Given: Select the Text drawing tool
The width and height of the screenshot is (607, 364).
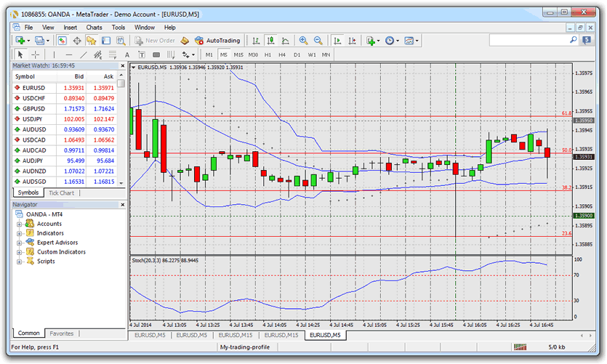Looking at the screenshot, I should [x=127, y=55].
